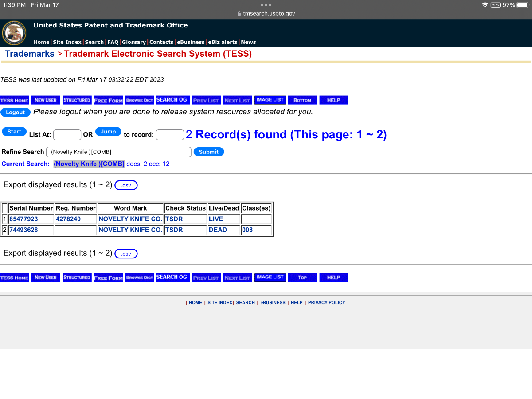Open Search in header menu
The width and height of the screenshot is (532, 399).
94,42
